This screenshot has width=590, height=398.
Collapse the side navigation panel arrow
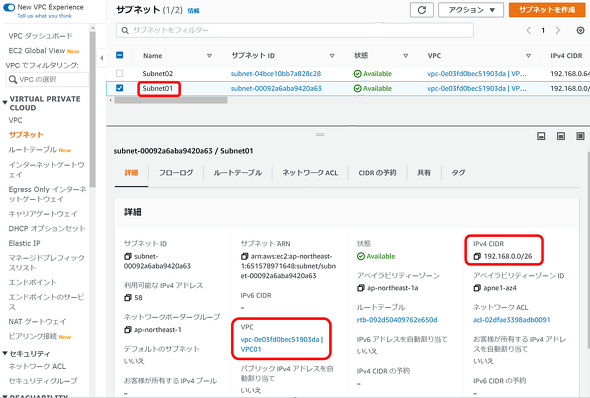[102, 58]
